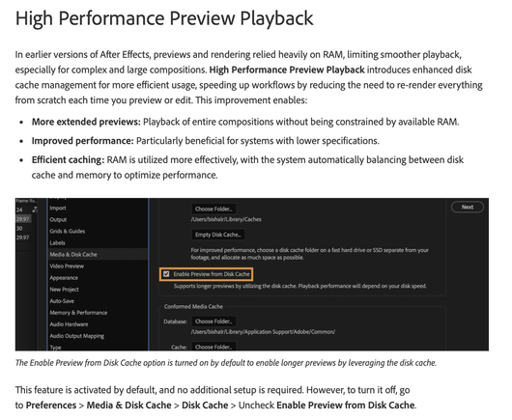This screenshot has height=420, width=512.
Task: Click Choose Folder under Disk Cache
Action: point(213,209)
